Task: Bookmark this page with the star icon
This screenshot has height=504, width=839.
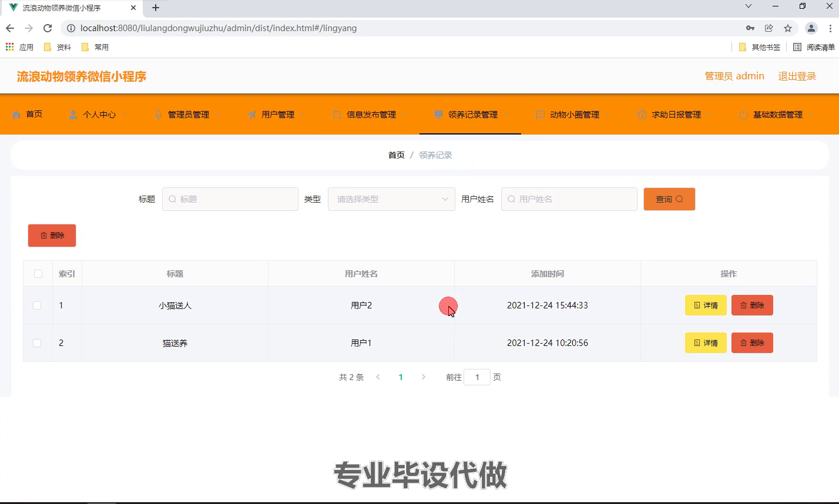Action: coord(788,28)
